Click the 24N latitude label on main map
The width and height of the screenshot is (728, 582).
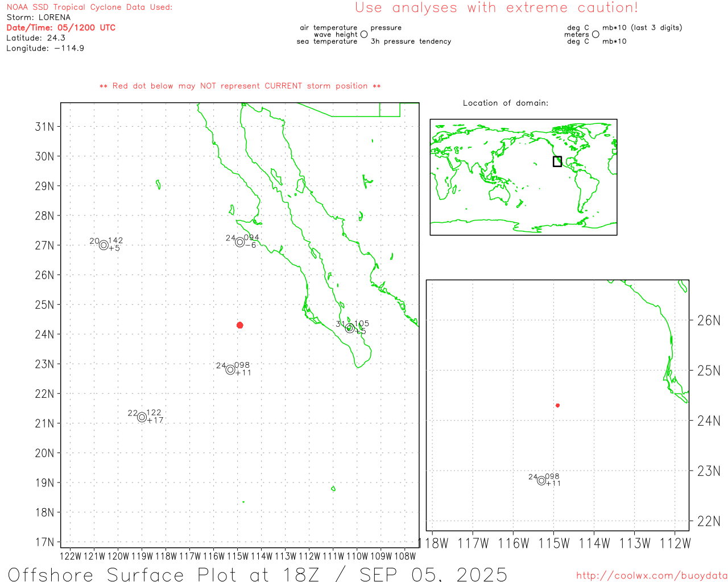[45, 334]
